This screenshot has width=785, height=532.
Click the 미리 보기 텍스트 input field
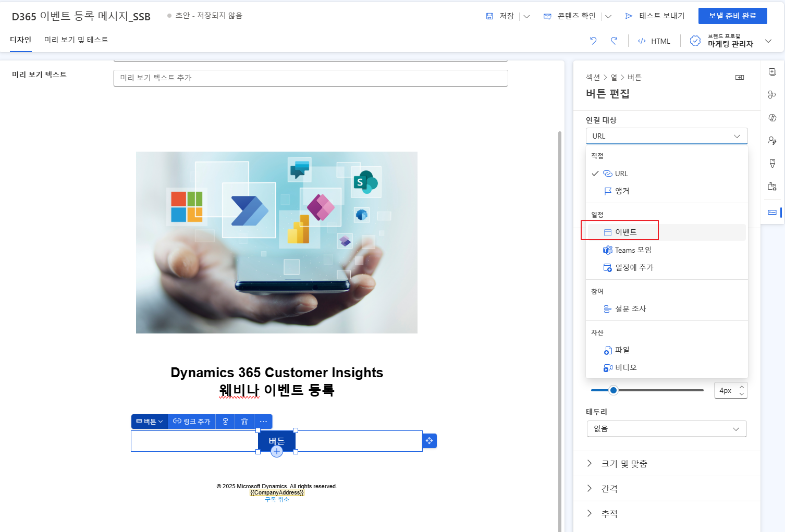tap(311, 78)
